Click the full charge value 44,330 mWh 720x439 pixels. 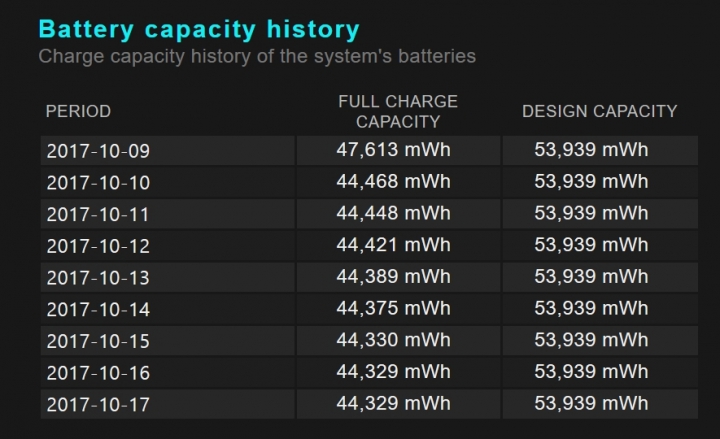[x=394, y=340]
